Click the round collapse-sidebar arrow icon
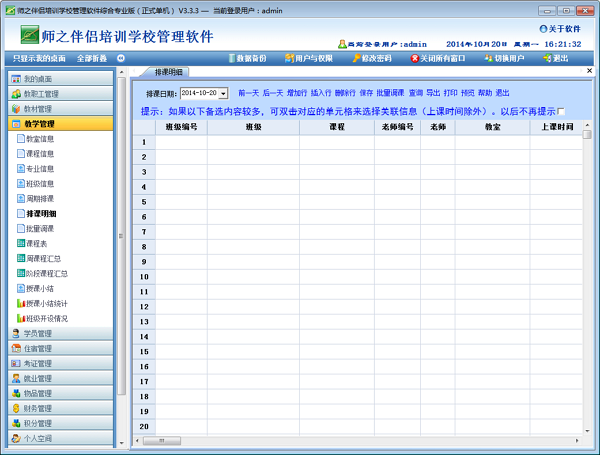Viewport: 600px width, 455px height. (121, 58)
